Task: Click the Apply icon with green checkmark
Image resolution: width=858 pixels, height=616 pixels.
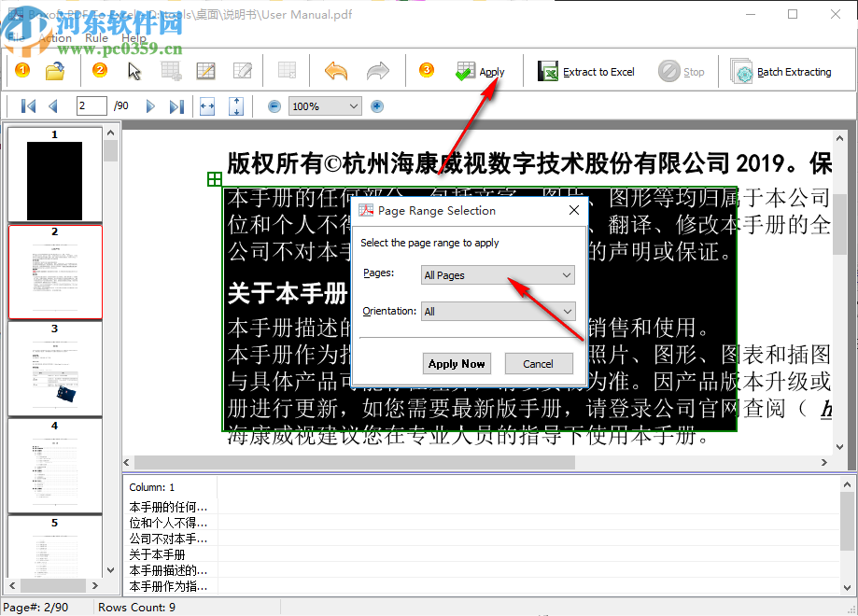Action: (x=464, y=70)
